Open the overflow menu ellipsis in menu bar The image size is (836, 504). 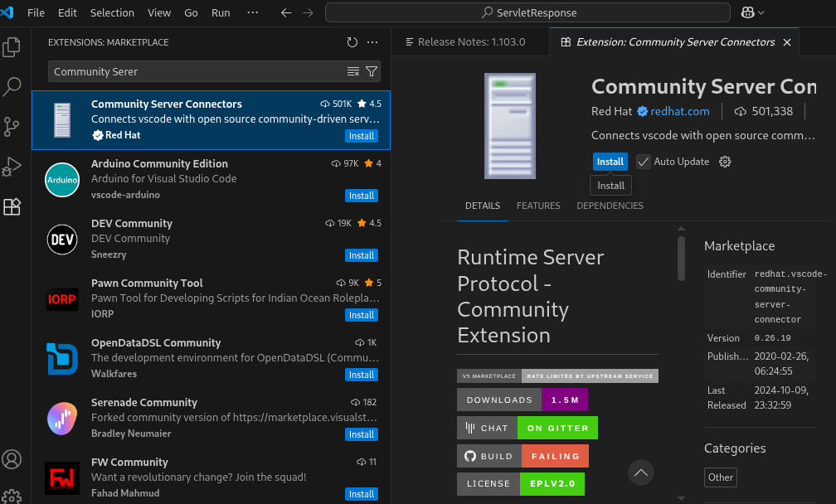[253, 12]
